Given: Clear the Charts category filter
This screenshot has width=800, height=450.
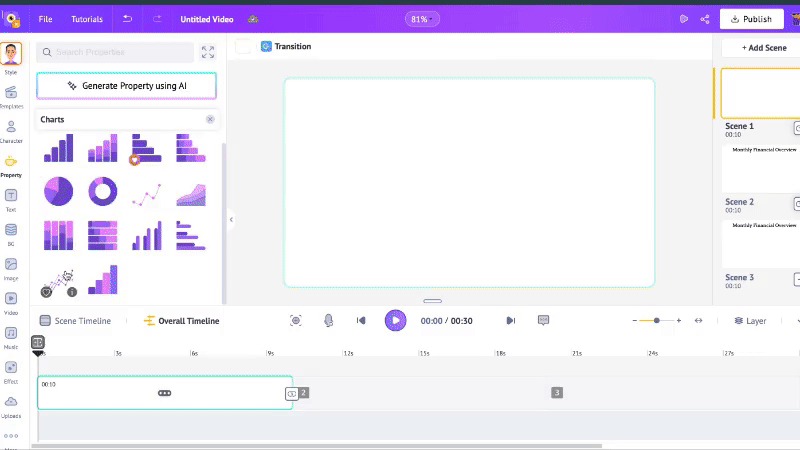Looking at the screenshot, I should point(210,119).
